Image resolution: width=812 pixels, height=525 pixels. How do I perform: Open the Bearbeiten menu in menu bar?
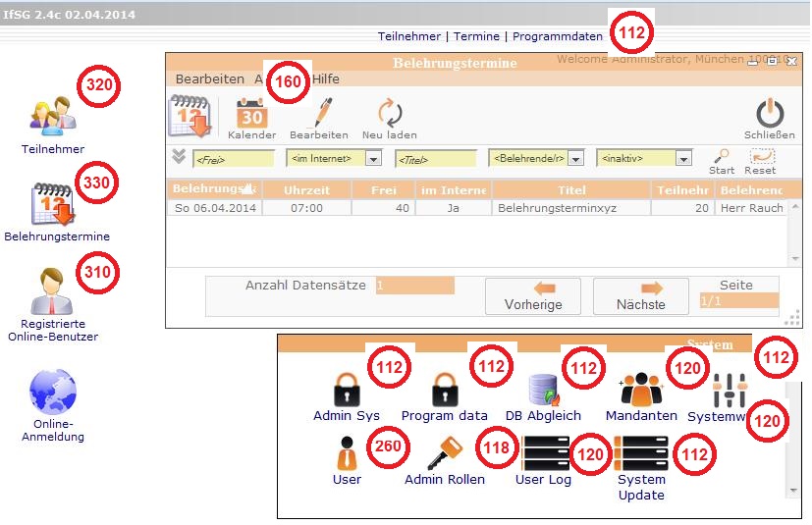coord(209,79)
